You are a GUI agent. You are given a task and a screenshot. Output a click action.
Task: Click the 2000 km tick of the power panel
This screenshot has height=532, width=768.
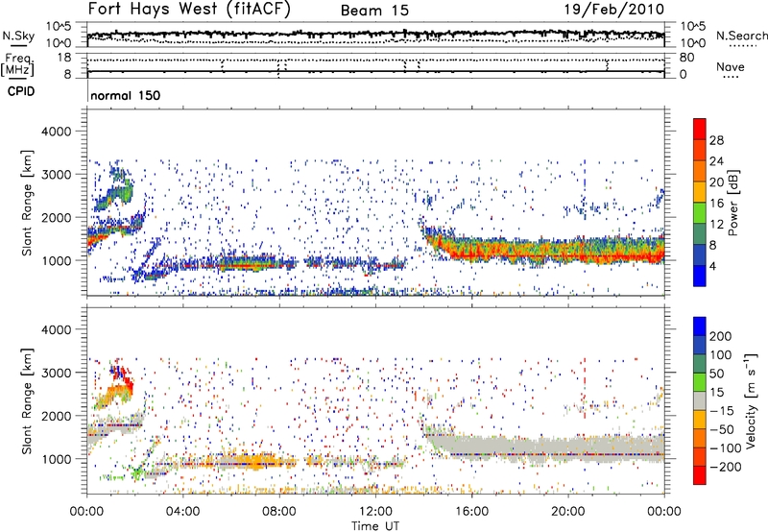tap(56, 217)
